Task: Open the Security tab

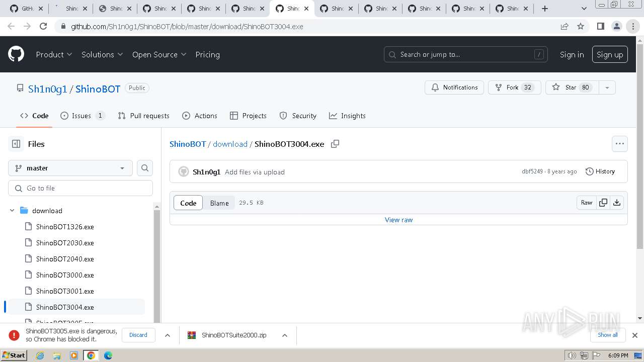Action: pos(298,116)
